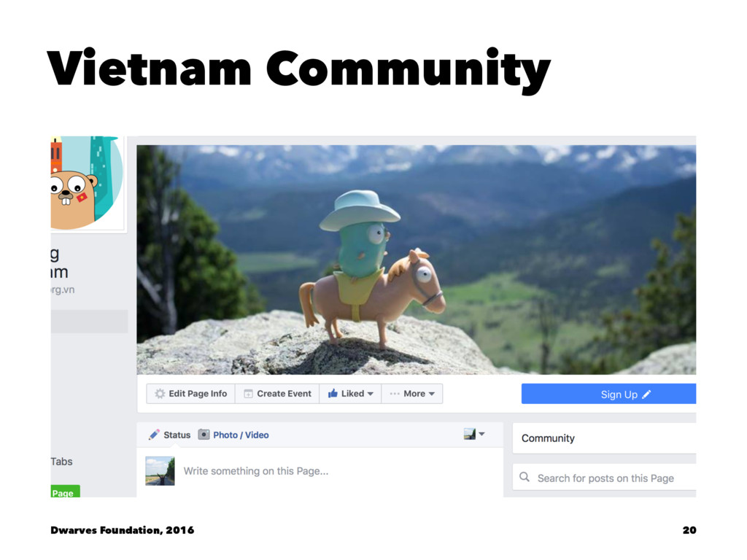The height and width of the screenshot is (560, 747).
Task: Open the post-as identity selector arrow
Action: (481, 434)
